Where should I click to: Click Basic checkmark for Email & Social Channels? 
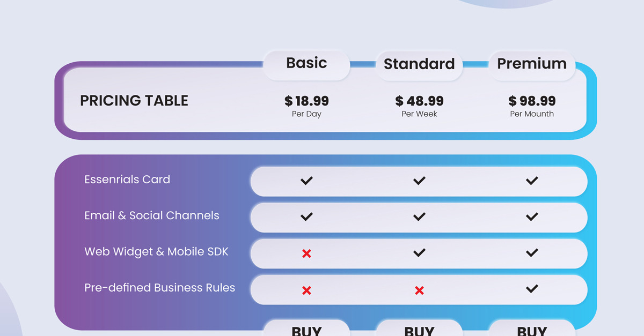(306, 216)
